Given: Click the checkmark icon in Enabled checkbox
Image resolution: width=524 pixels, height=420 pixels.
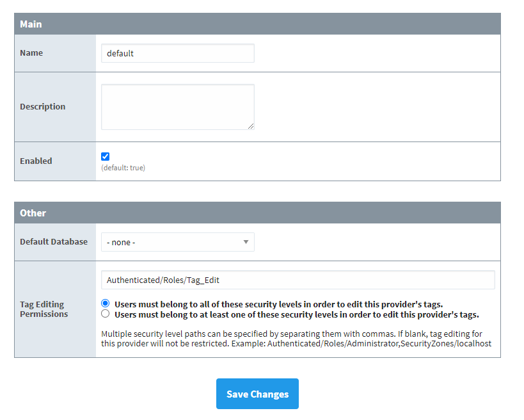Looking at the screenshot, I should pyautogui.click(x=105, y=156).
